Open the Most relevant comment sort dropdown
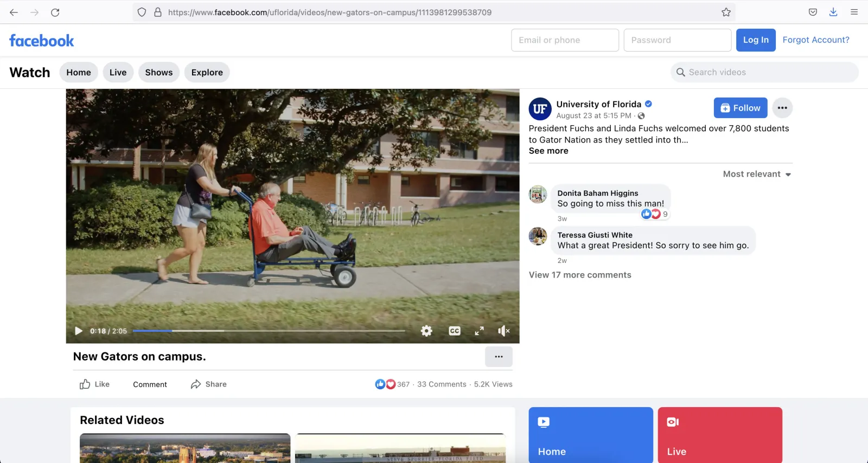 click(x=757, y=174)
